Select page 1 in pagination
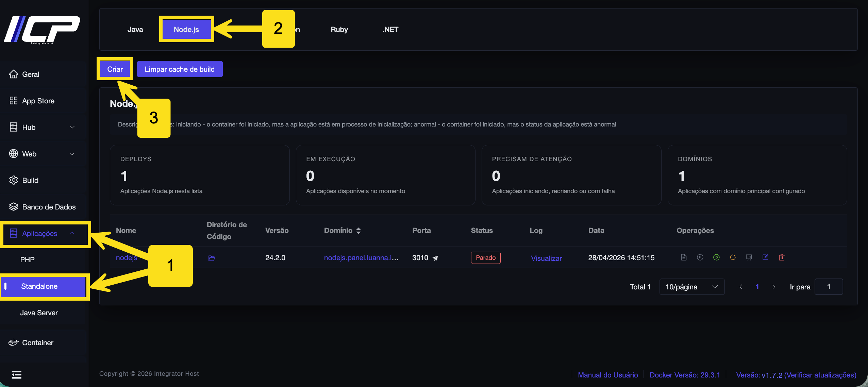The width and height of the screenshot is (868, 387). [757, 287]
